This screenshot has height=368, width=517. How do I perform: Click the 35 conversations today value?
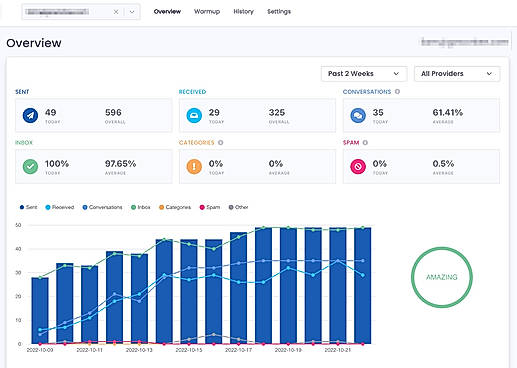(x=378, y=112)
